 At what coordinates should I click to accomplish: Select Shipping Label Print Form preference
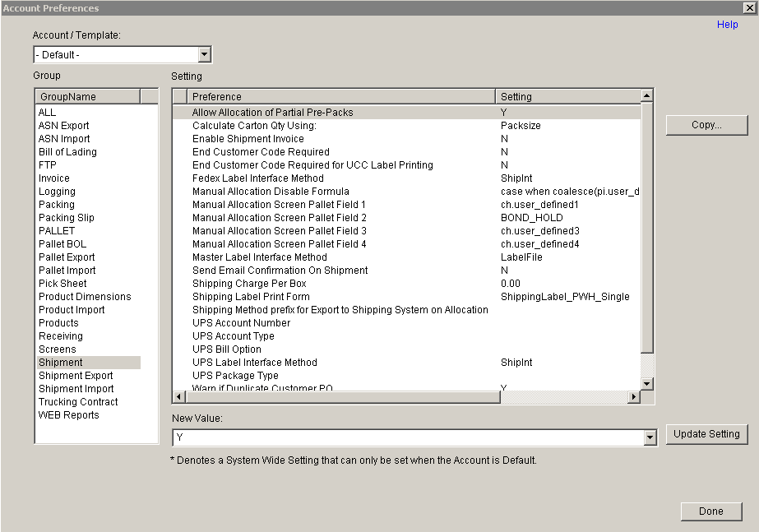click(406, 297)
